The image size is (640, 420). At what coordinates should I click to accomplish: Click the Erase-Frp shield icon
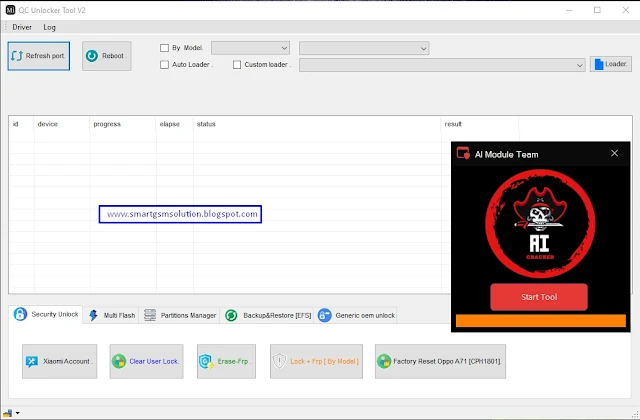coord(206,361)
